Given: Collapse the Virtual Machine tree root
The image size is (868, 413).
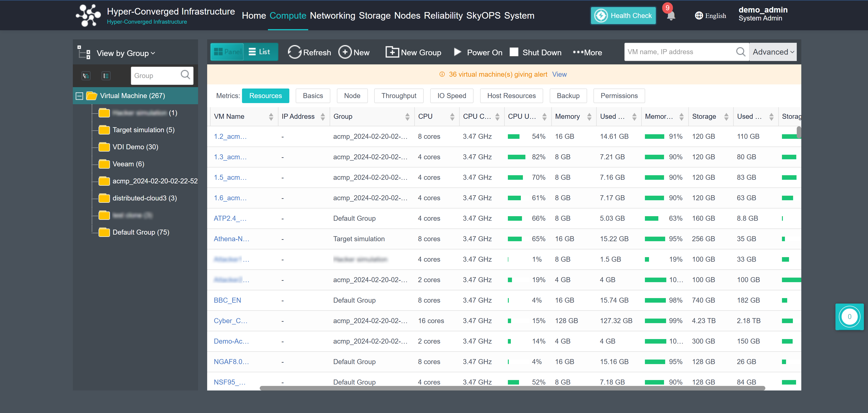Looking at the screenshot, I should click(x=79, y=96).
